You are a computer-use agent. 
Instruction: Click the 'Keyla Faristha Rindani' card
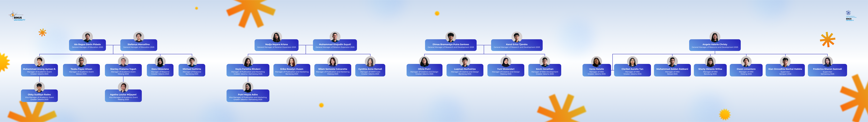pyautogui.click(x=248, y=70)
